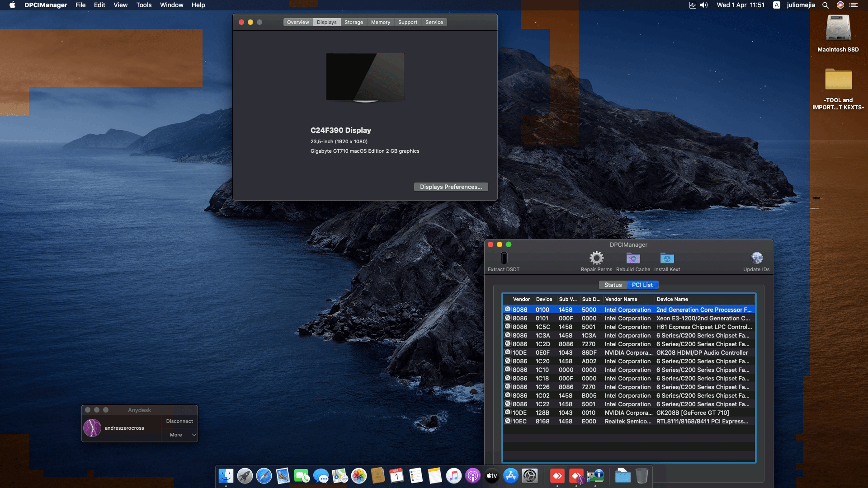Click the Rebuild Cache folder icon
868x488 pixels.
633,258
